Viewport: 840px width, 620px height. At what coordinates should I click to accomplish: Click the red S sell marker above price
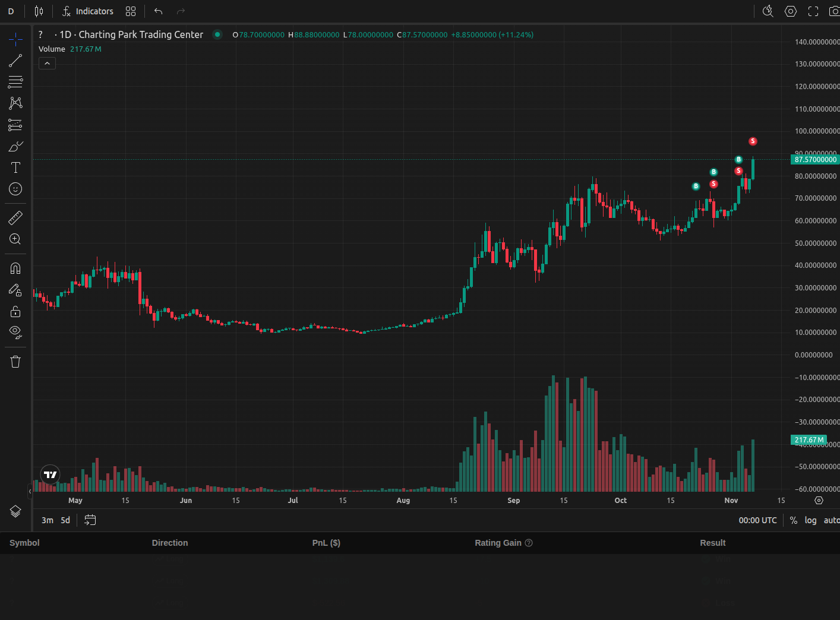pyautogui.click(x=753, y=141)
